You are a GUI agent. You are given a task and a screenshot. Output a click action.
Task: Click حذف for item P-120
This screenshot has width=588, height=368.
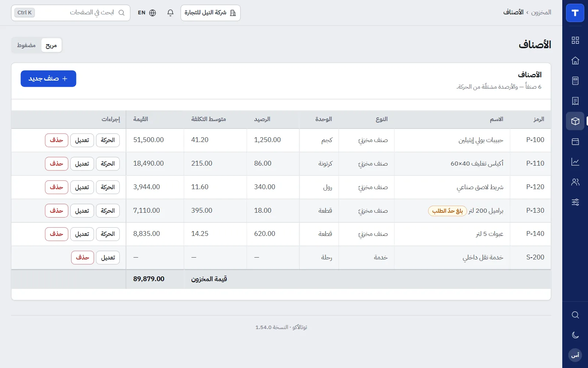pos(57,187)
